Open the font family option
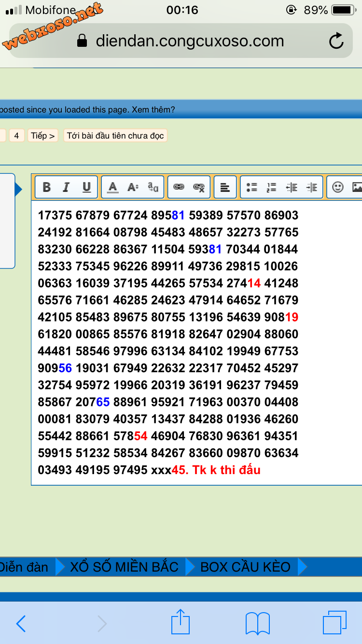The width and height of the screenshot is (362, 644). (x=153, y=187)
